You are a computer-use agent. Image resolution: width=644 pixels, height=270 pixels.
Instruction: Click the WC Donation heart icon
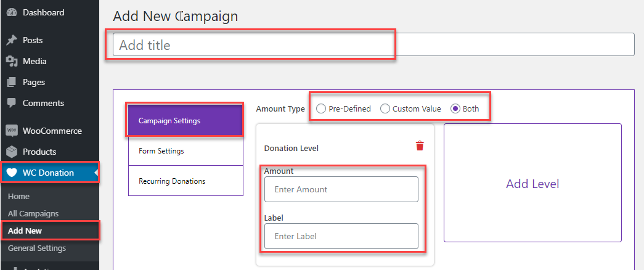tap(11, 173)
